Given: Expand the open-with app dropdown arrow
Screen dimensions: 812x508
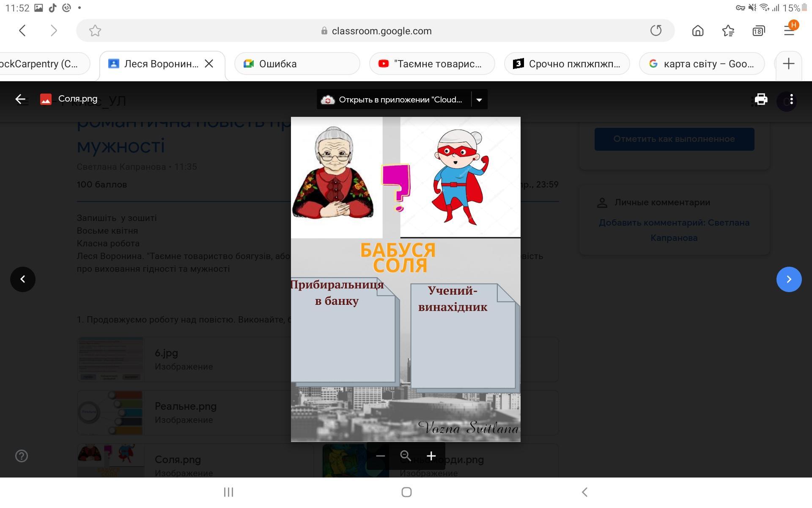Looking at the screenshot, I should point(479,100).
